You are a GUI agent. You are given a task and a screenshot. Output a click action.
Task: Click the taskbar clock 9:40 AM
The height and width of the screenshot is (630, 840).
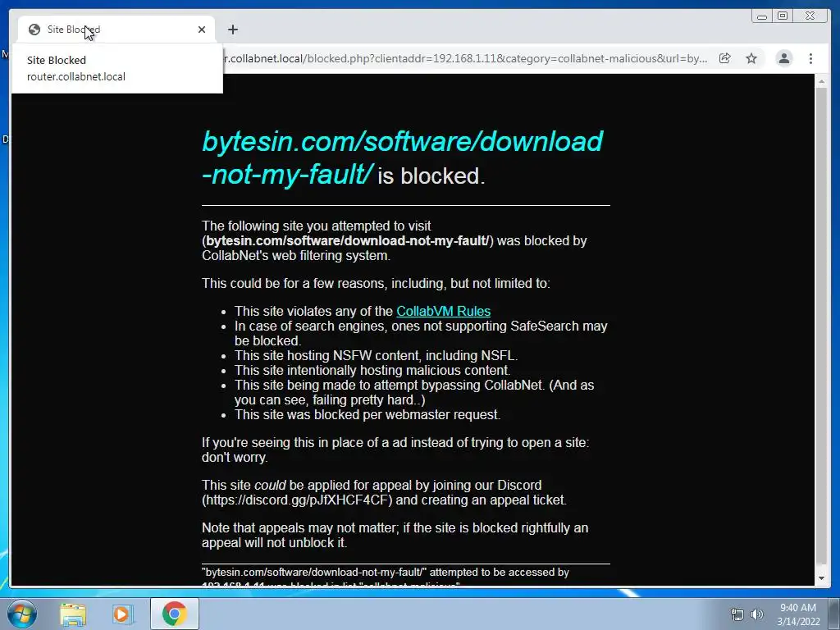798,608
